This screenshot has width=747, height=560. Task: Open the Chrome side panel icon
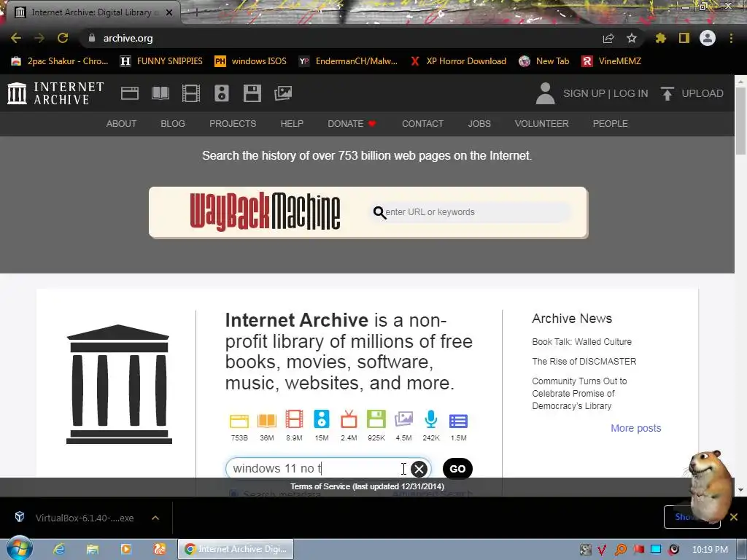click(684, 38)
